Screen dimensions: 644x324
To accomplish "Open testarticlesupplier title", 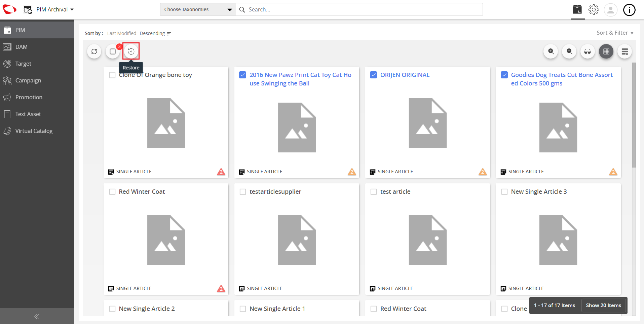I will point(275,192).
